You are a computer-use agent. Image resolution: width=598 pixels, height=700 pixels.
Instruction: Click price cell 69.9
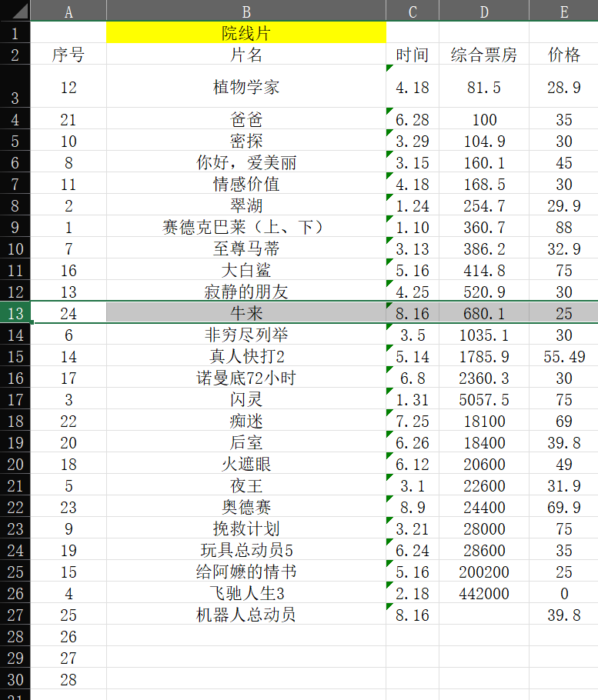coord(563,507)
